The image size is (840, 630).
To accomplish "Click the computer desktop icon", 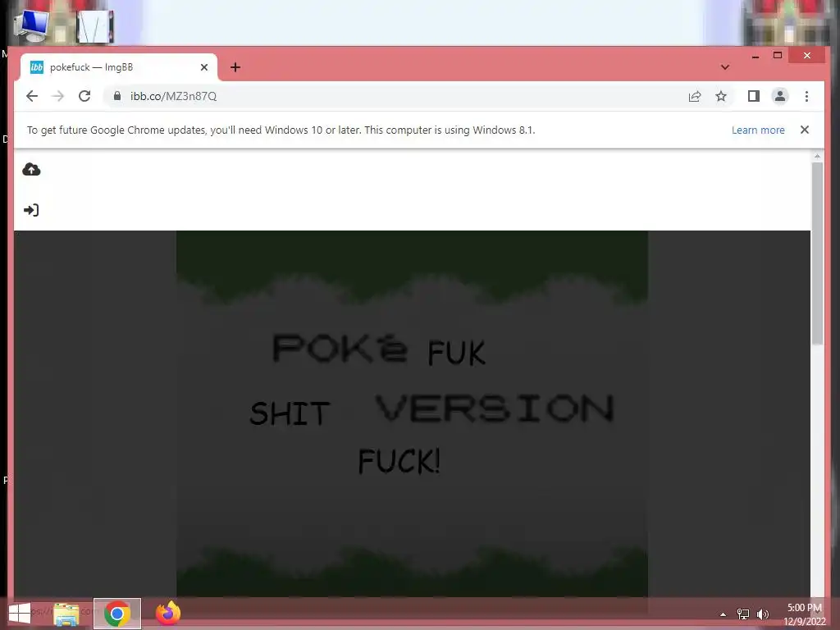I will [x=31, y=25].
